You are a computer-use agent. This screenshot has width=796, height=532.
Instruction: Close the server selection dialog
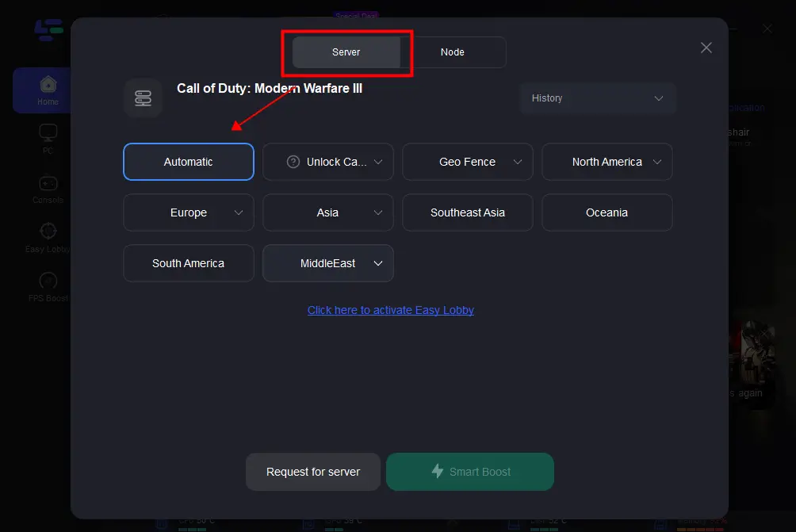coord(706,48)
